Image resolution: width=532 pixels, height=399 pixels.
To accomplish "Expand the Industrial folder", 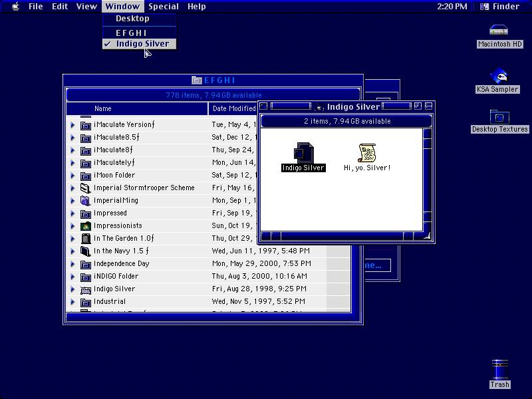I will pos(72,302).
